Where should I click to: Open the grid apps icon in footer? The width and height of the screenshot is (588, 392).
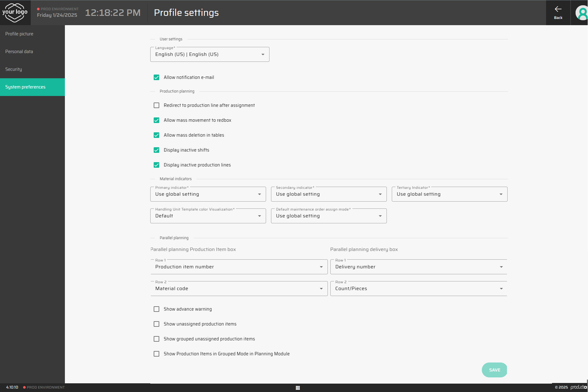coord(298,388)
